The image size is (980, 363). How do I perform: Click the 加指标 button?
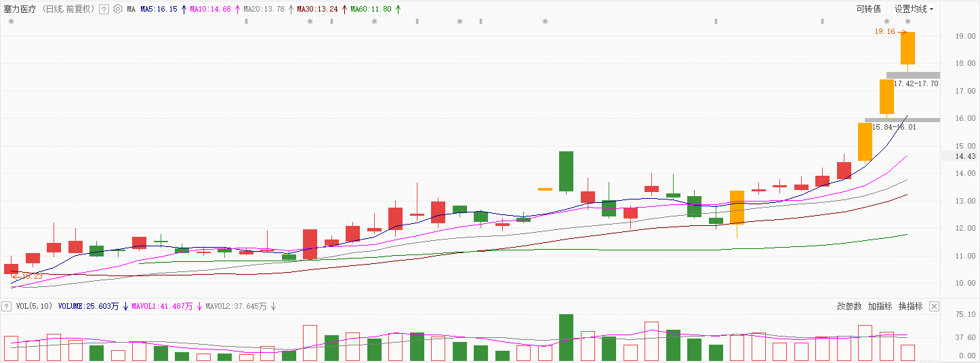tap(880, 307)
